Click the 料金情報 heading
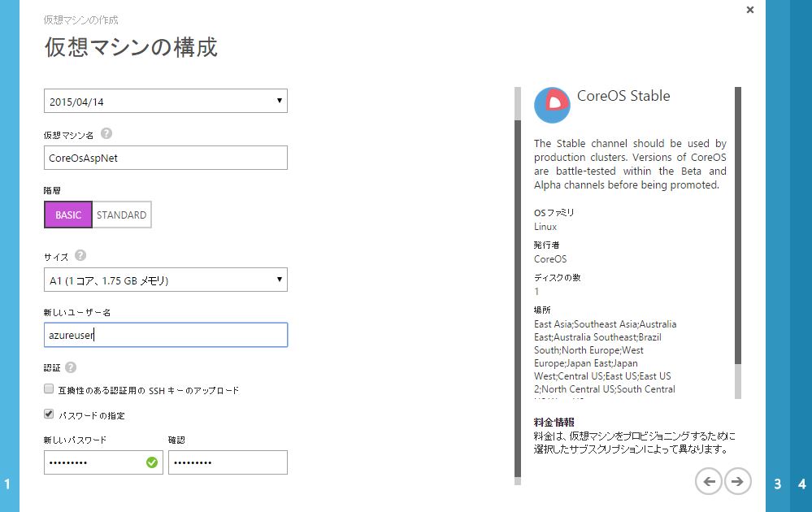Image resolution: width=812 pixels, height=512 pixels. pyautogui.click(x=554, y=422)
